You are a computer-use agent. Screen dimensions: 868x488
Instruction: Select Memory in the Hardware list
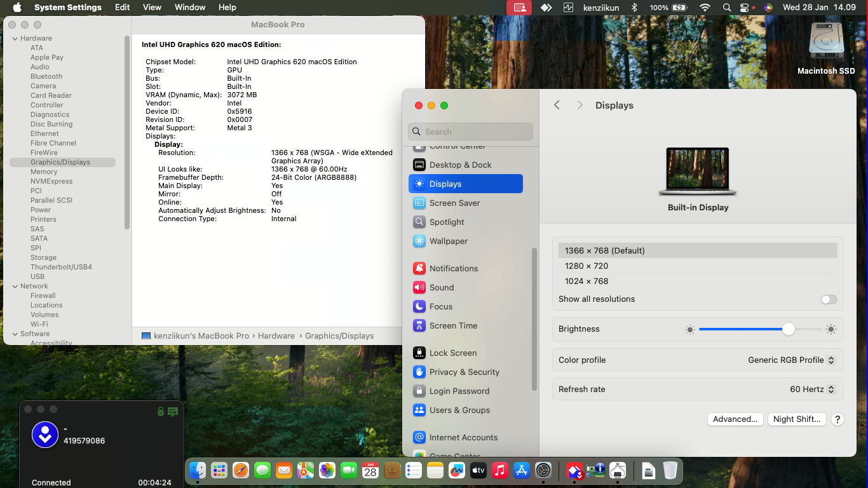click(x=44, y=172)
